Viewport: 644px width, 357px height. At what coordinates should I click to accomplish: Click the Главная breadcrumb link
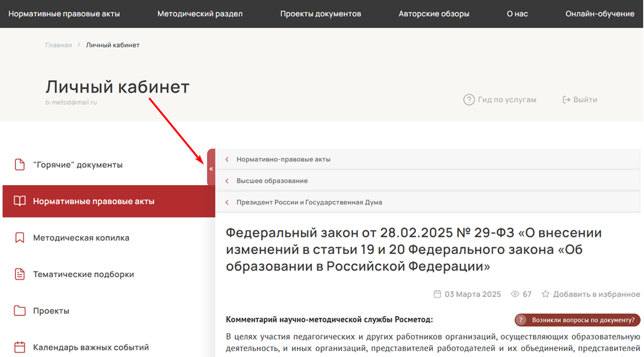point(58,45)
